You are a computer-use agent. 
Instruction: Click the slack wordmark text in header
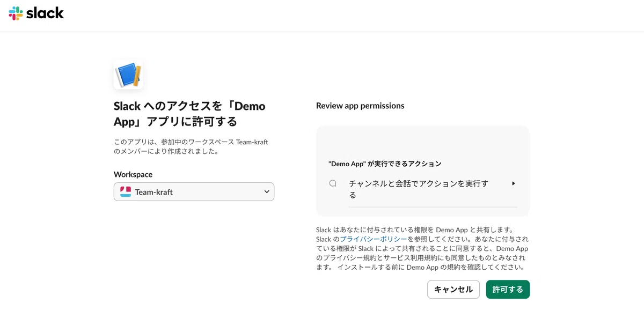point(45,13)
